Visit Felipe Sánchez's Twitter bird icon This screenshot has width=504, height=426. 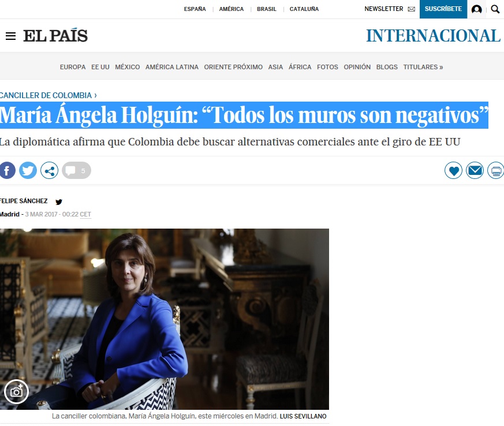click(59, 202)
